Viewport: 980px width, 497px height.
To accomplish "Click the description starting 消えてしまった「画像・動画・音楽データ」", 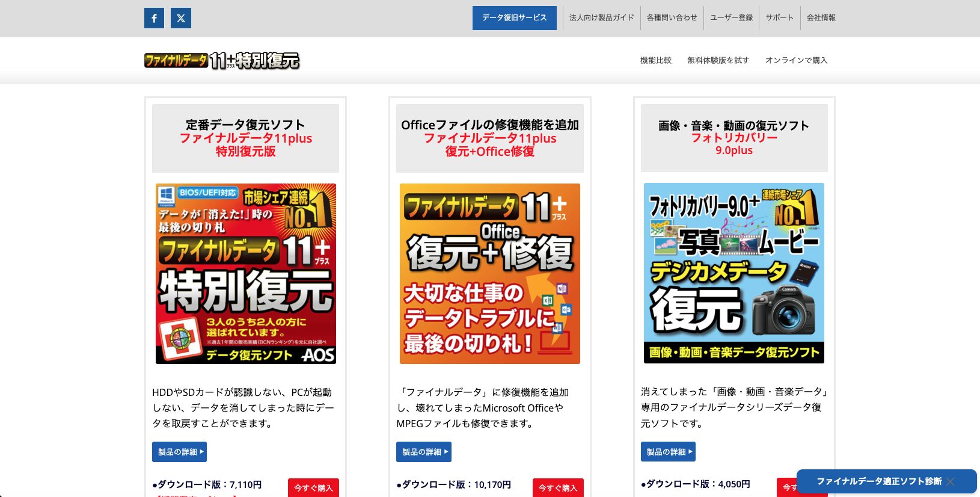I will tap(734, 407).
